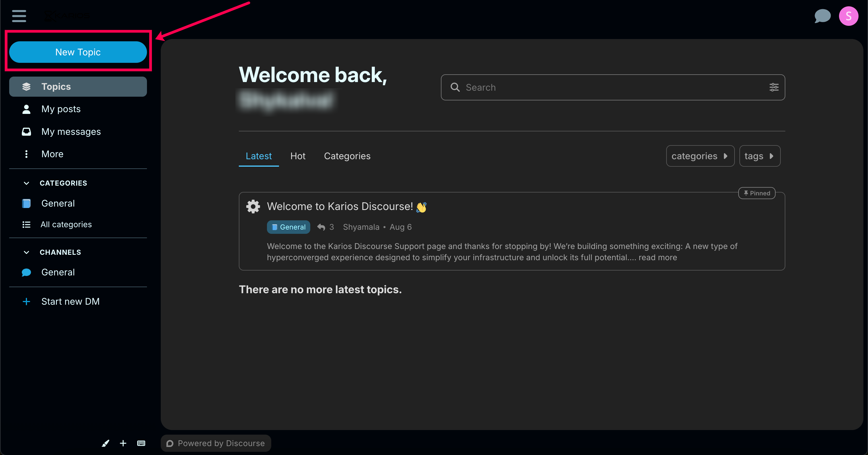Image resolution: width=868 pixels, height=455 pixels.
Task: Open General category in sidebar
Action: (x=78, y=203)
